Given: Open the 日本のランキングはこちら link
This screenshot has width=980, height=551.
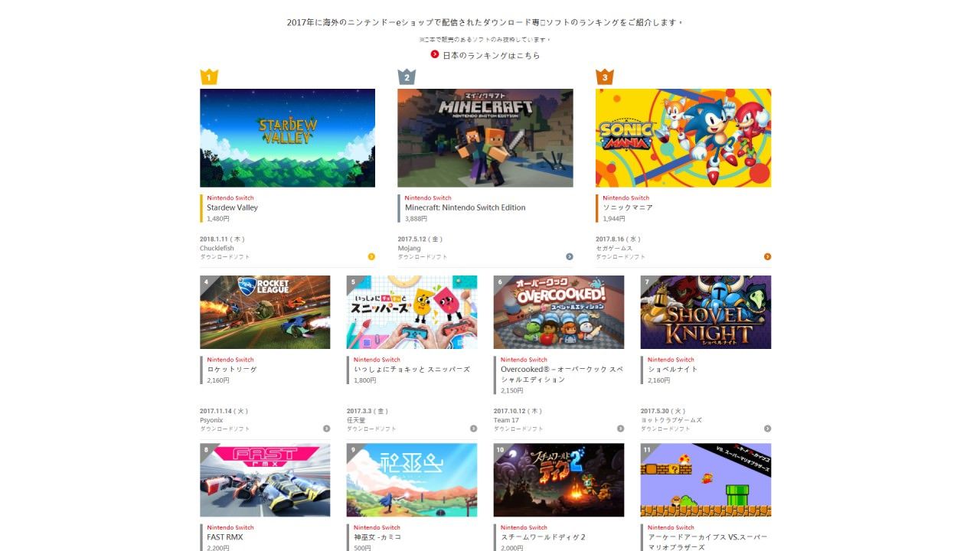Looking at the screenshot, I should coord(491,55).
